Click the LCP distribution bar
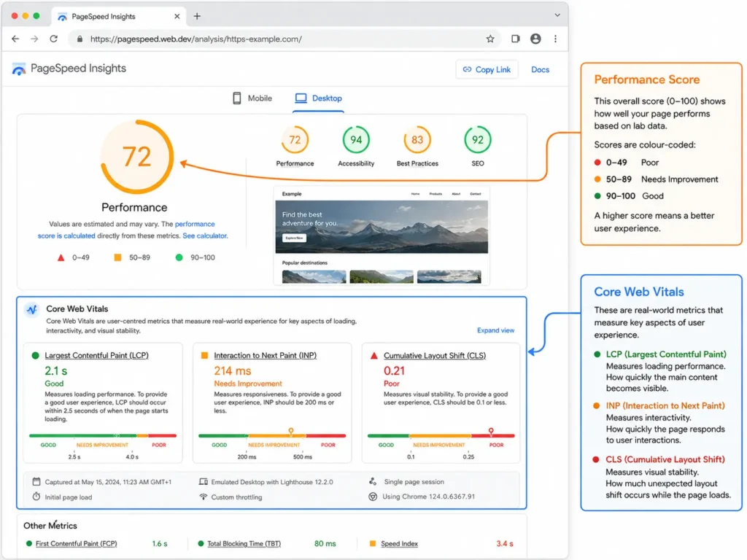 103,435
